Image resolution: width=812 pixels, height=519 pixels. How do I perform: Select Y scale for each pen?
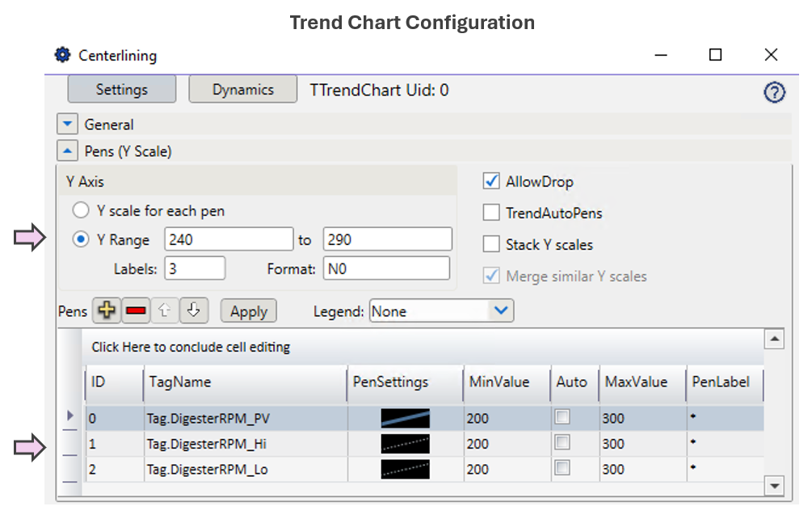[x=81, y=211]
